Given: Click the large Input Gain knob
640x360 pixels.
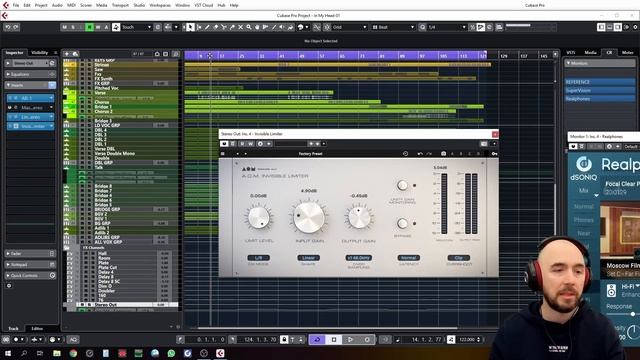Looking at the screenshot, I should click(309, 217).
